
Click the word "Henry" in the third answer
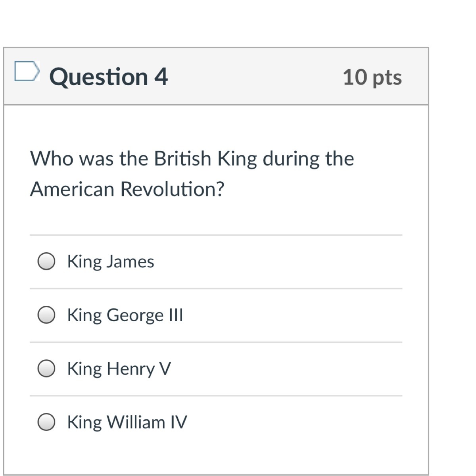tap(131, 369)
